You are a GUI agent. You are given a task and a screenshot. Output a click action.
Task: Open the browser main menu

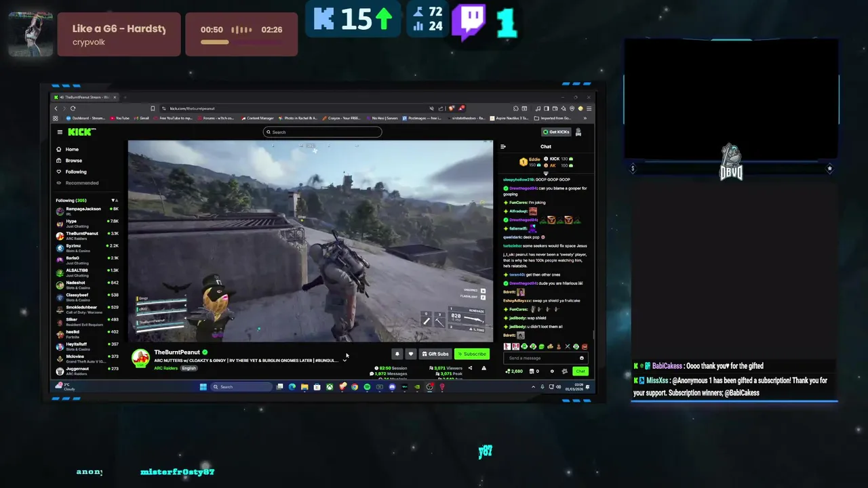click(589, 108)
